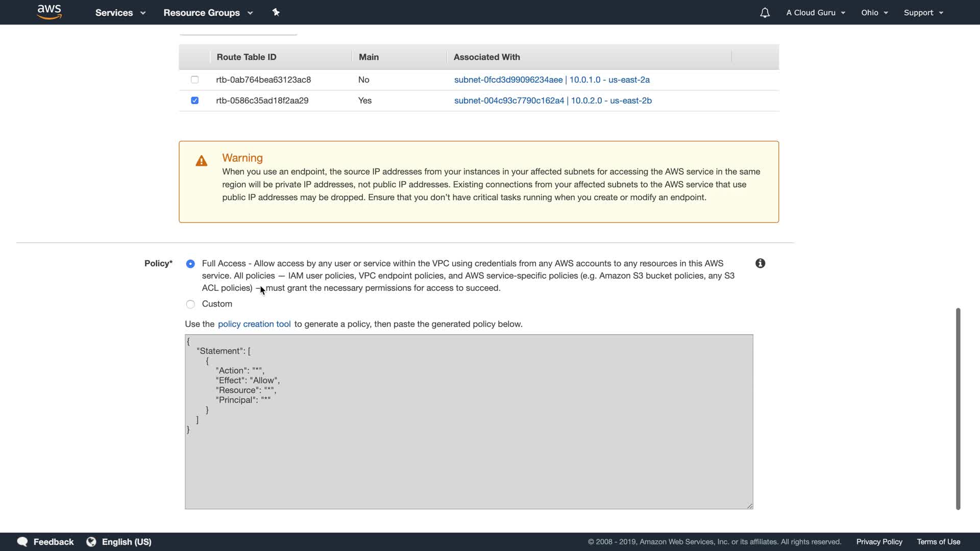Click the globe language icon
Image resolution: width=980 pixels, height=551 pixels.
(91, 542)
